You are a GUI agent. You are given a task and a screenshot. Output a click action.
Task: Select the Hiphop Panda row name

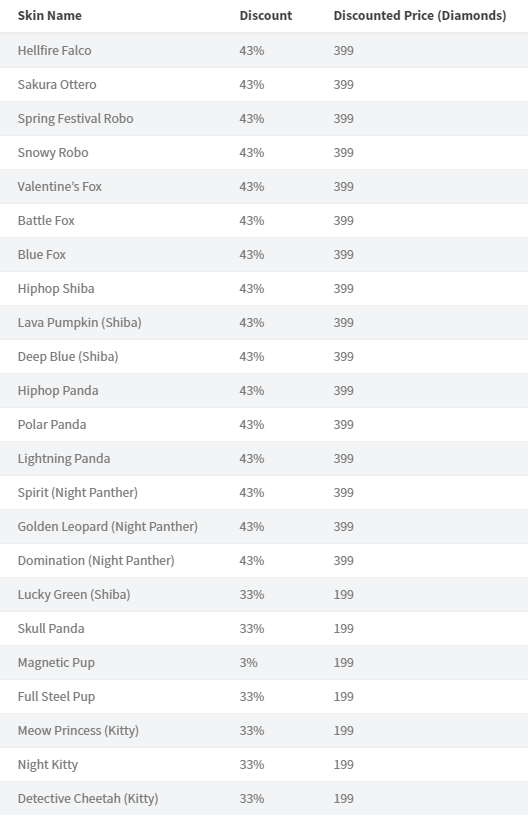point(58,391)
